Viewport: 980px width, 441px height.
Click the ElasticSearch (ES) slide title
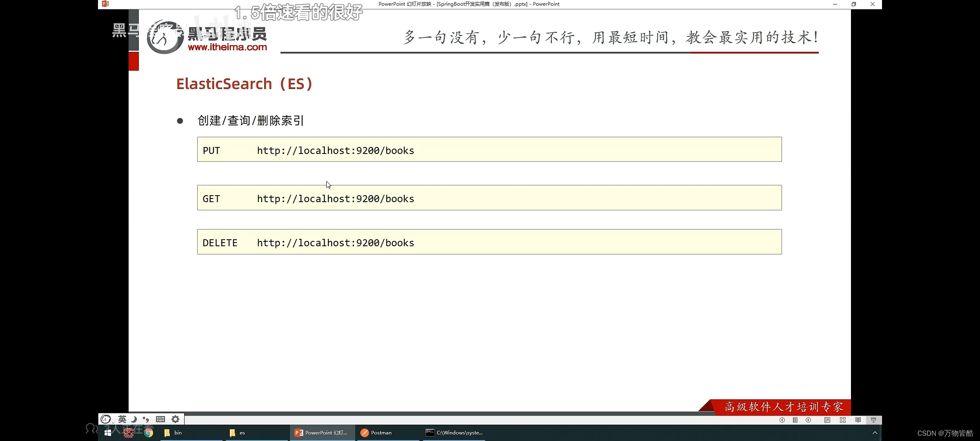tap(244, 84)
